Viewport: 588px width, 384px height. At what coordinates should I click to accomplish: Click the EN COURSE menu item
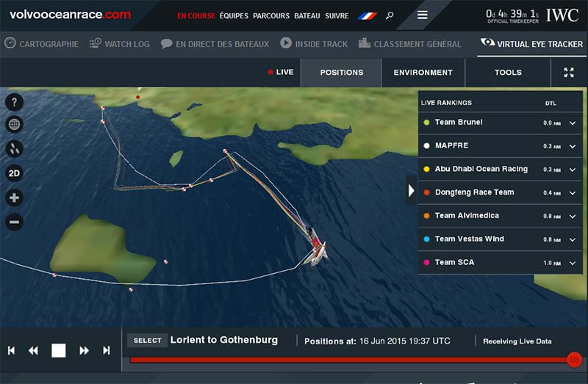click(196, 15)
